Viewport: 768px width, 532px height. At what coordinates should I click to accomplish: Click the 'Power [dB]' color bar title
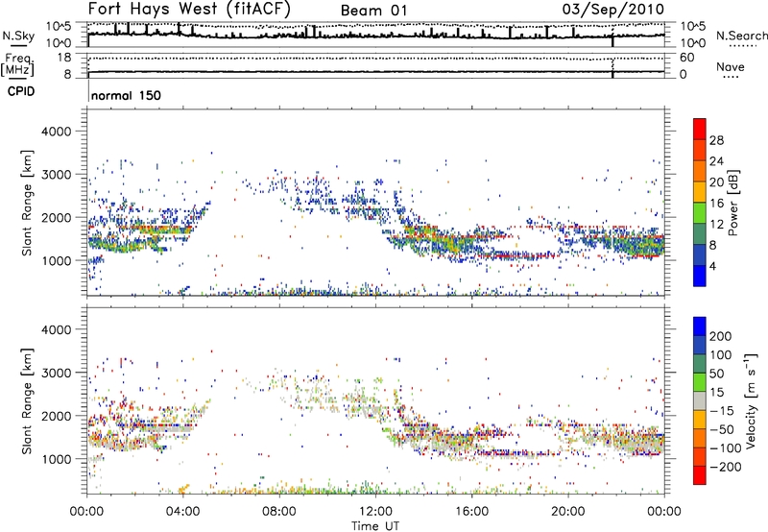(x=732, y=203)
